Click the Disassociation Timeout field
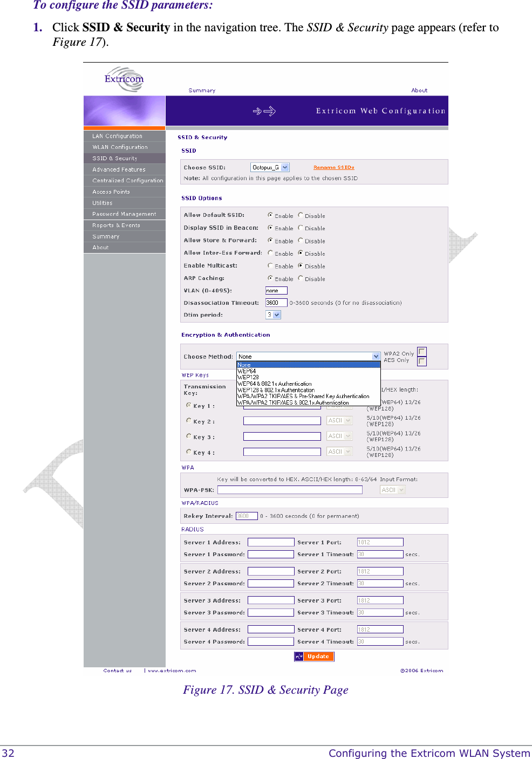This screenshot has width=532, height=759. (276, 303)
